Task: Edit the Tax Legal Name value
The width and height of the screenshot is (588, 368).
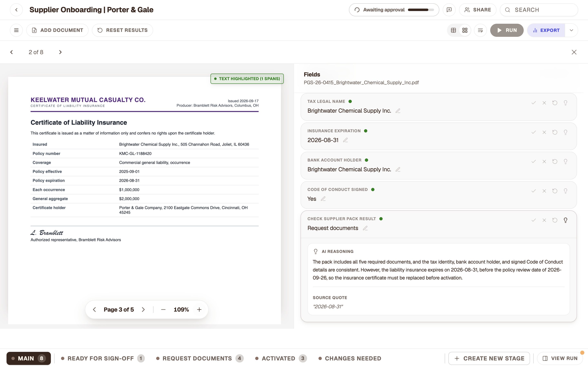Action: [398, 111]
